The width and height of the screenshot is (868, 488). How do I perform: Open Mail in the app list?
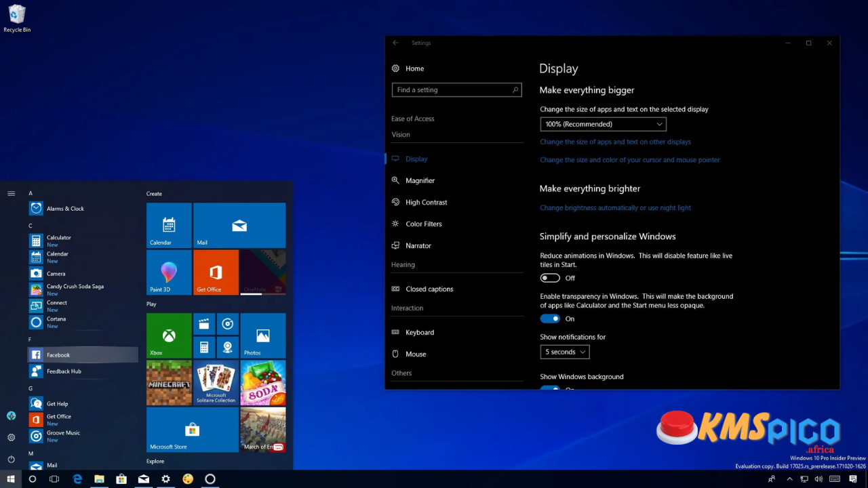tap(83, 465)
